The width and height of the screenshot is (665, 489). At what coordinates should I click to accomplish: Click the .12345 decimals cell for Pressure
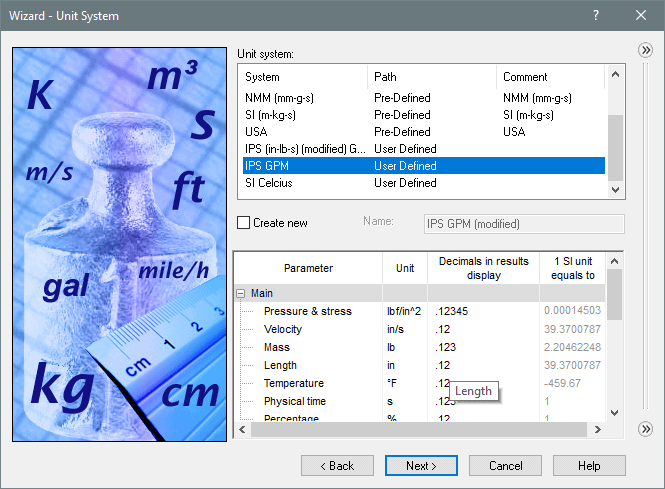click(483, 311)
